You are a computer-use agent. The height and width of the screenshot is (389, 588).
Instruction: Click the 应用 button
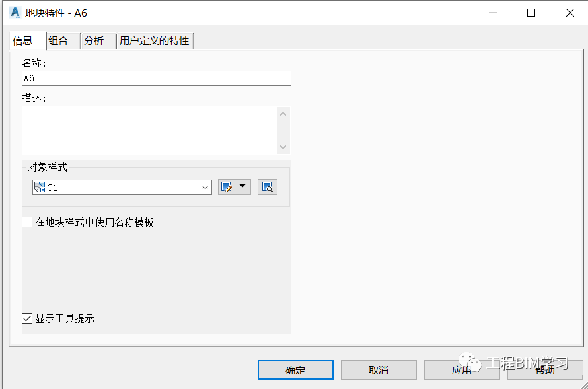[x=462, y=370]
